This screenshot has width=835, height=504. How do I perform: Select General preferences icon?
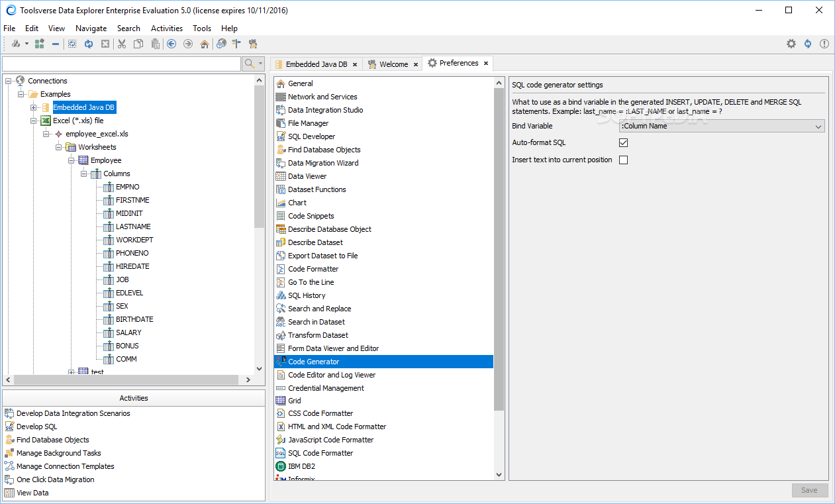281,83
